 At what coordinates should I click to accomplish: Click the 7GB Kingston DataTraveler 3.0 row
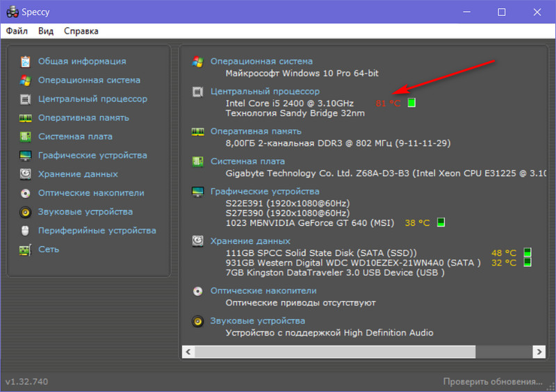[335, 273]
